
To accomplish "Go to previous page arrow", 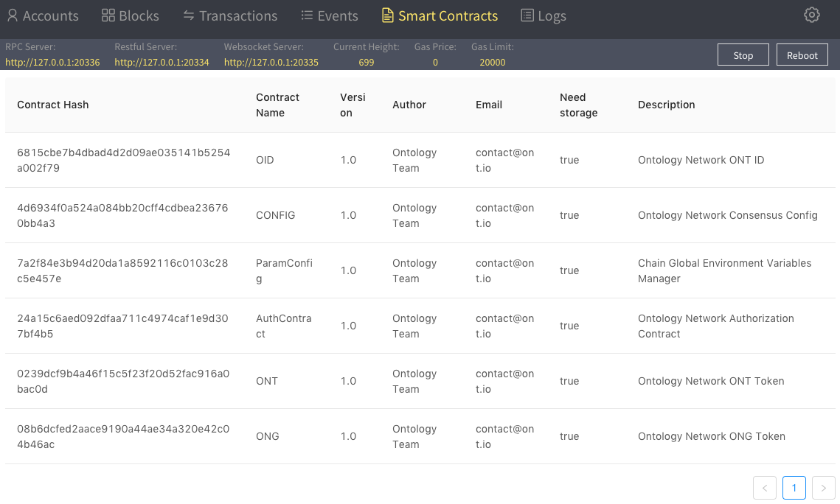I will (765, 487).
